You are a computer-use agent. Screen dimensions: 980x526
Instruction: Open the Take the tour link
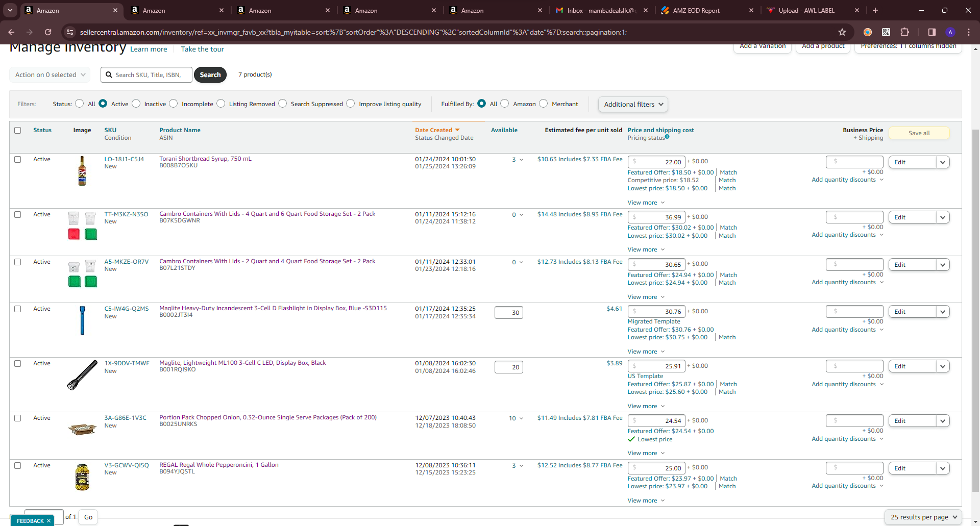click(203, 49)
